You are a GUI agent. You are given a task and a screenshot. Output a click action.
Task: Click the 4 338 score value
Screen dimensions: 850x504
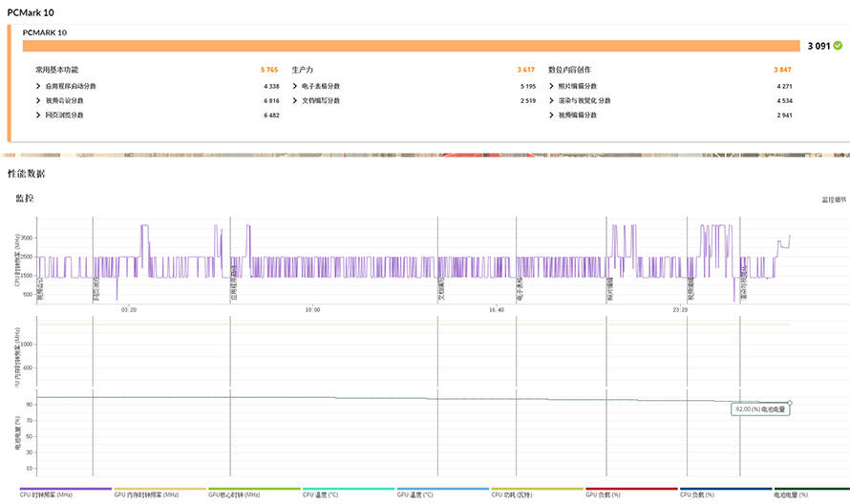271,86
